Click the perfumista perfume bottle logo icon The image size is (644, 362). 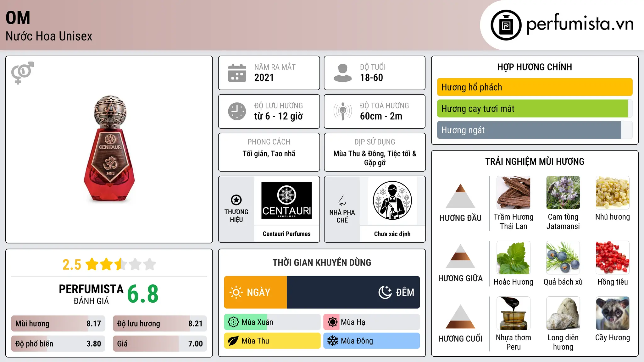tap(506, 25)
